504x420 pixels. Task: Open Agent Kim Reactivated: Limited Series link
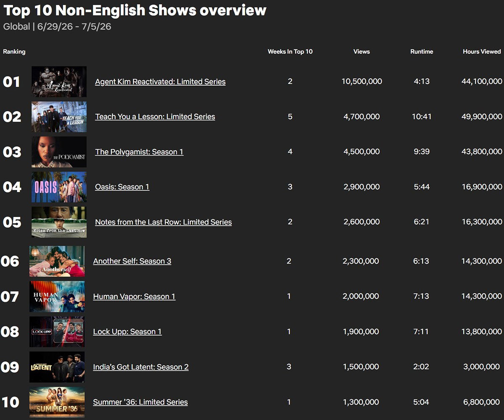point(160,82)
